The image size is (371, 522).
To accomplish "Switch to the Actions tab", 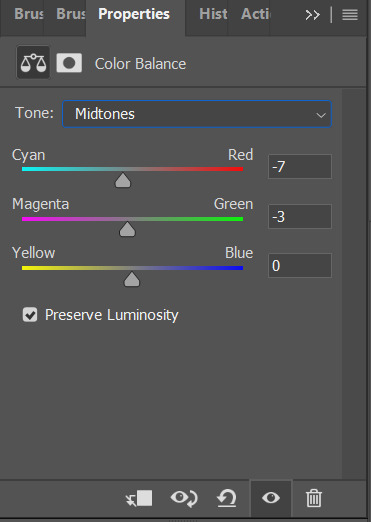I will click(x=256, y=14).
